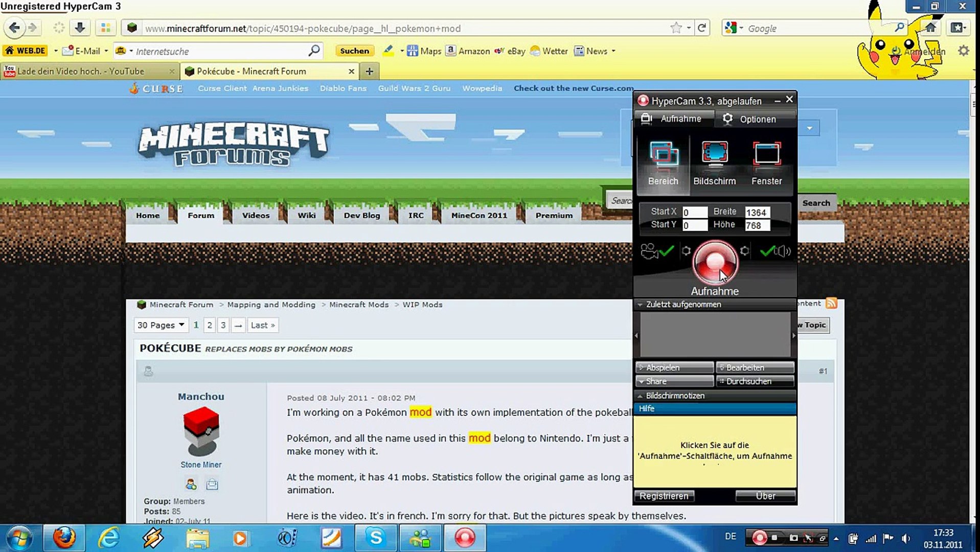The height and width of the screenshot is (552, 980).
Task: Switch to the YouTube upload tab
Action: point(89,71)
